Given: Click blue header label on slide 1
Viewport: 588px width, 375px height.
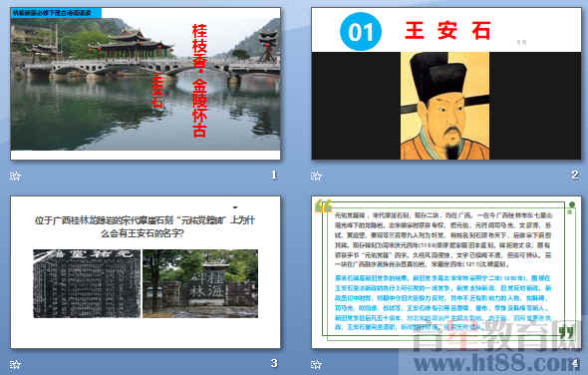Looking at the screenshot, I should pyautogui.click(x=56, y=12).
